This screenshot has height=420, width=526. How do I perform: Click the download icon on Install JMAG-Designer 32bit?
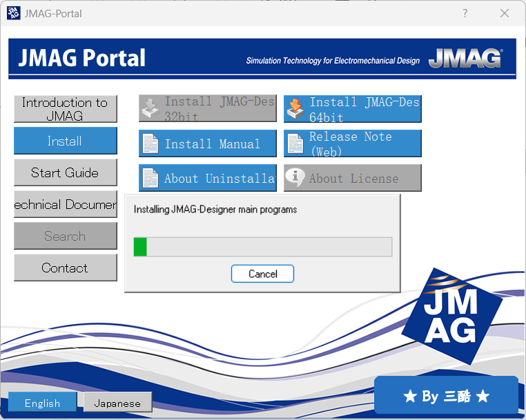pos(150,108)
